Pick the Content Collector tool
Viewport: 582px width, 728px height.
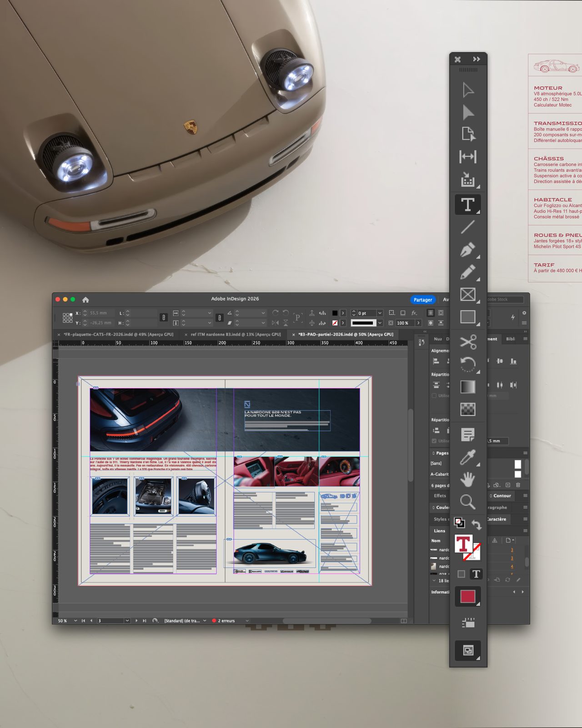pos(468,180)
